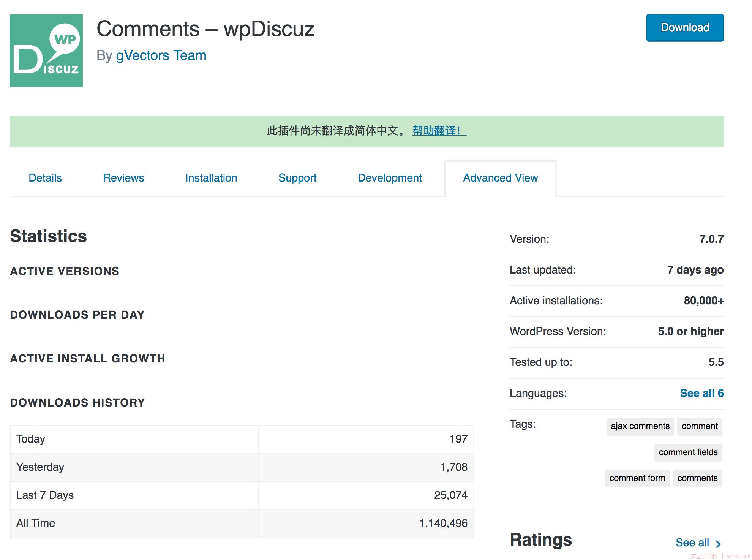The image size is (752, 560).
Task: Click the Active Versions heading
Action: pos(65,271)
